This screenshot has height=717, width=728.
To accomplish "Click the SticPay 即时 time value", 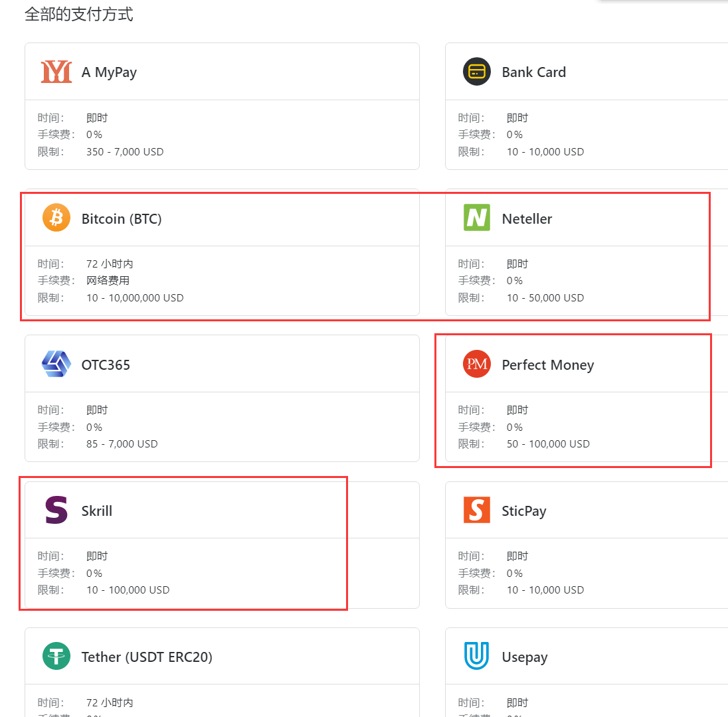I will point(517,556).
